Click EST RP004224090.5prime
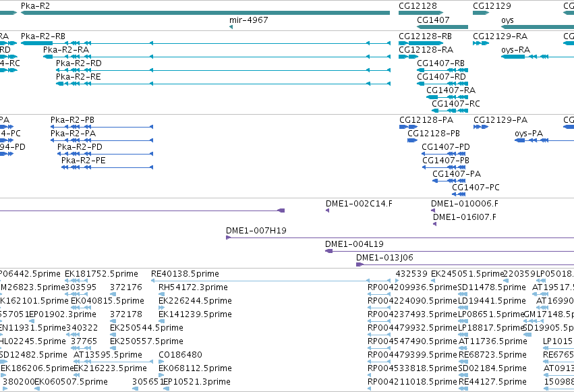This screenshot has height=392, width=574. tap(379, 308)
